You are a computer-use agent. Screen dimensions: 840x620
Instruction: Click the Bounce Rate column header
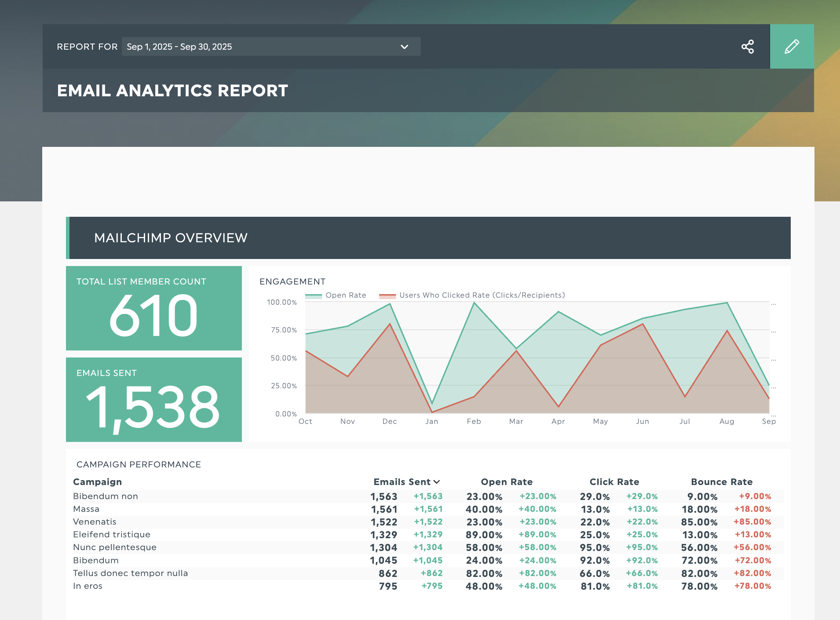pos(721,482)
